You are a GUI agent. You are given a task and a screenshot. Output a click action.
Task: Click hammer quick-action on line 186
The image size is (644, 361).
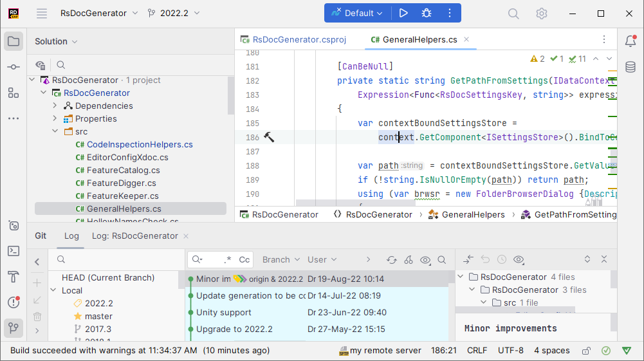[269, 137]
